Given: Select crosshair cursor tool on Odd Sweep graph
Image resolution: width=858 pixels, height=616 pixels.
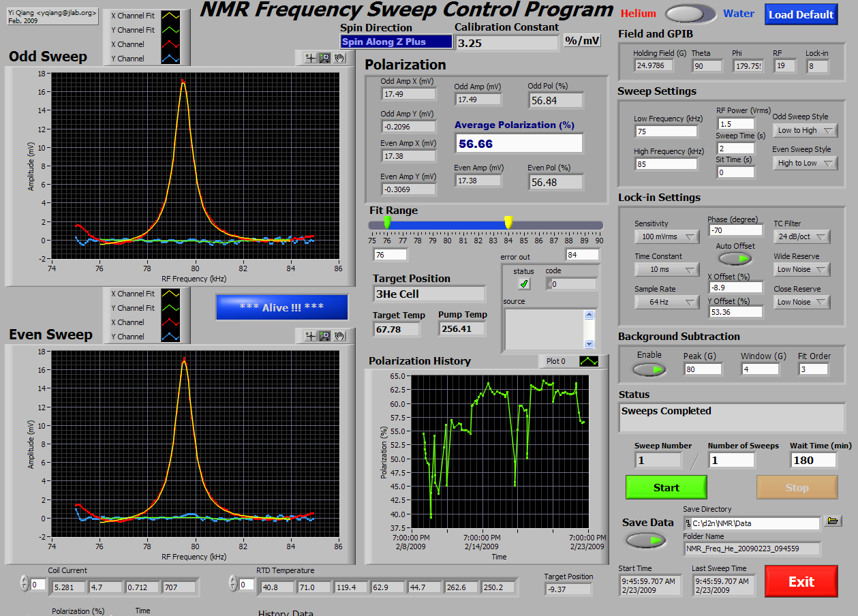Looking at the screenshot, I should (x=311, y=58).
